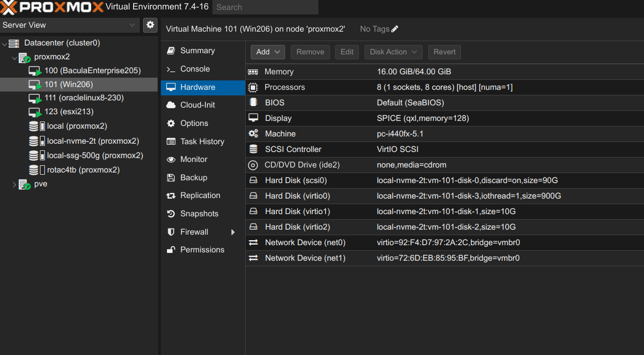Open the Options tab
The height and width of the screenshot is (355, 644).
[203, 123]
